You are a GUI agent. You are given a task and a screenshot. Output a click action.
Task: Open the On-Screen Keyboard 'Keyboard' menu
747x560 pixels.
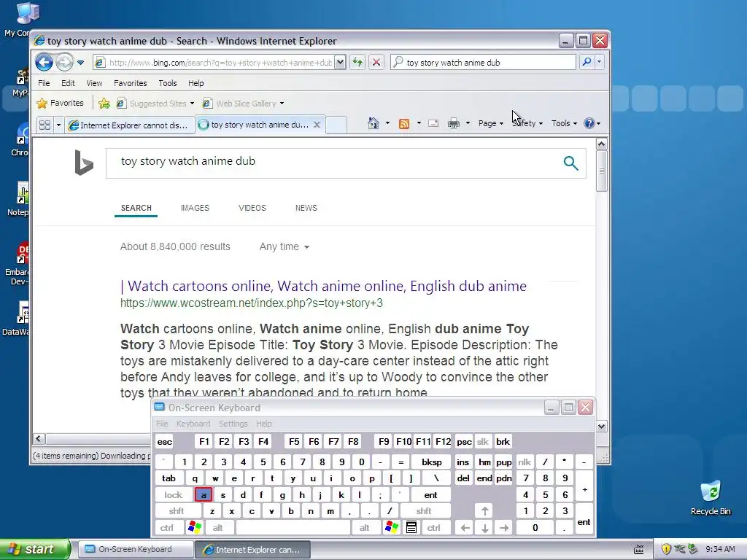click(x=193, y=424)
